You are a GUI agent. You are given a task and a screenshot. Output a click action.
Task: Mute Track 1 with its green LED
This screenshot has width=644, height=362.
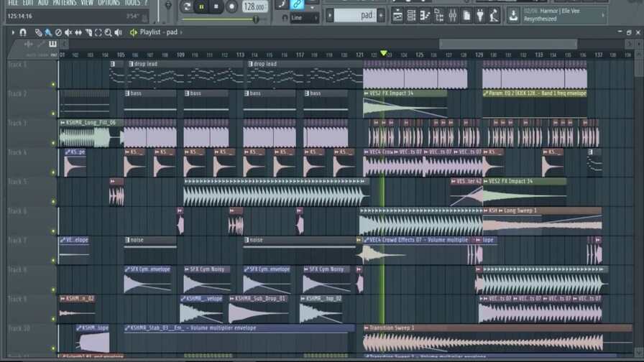click(53, 84)
